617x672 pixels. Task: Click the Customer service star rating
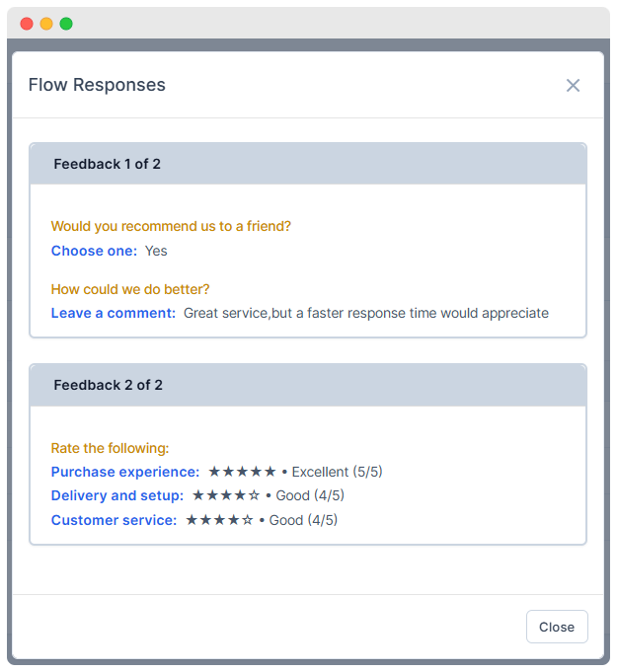click(219, 520)
